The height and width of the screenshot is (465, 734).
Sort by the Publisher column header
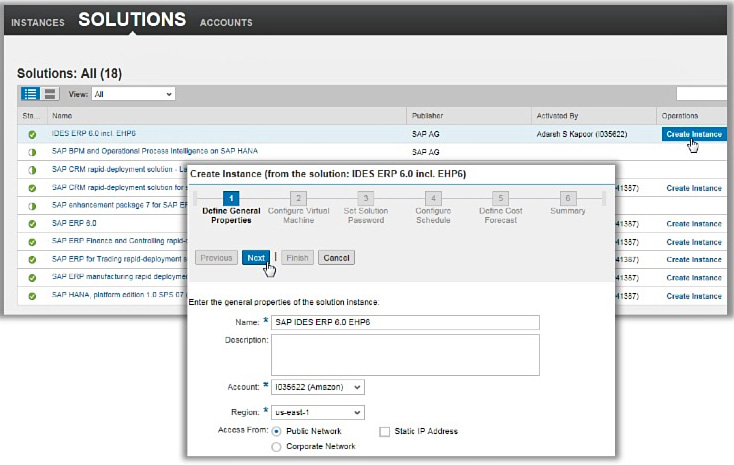(x=469, y=116)
